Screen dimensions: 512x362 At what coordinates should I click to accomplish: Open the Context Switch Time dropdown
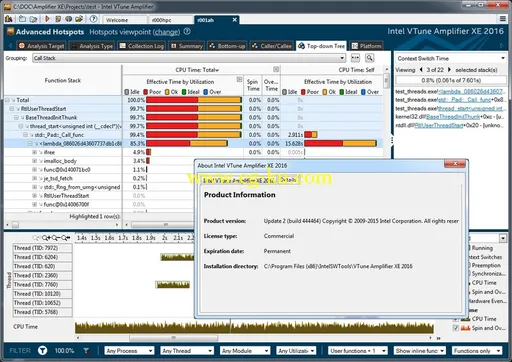(x=451, y=58)
